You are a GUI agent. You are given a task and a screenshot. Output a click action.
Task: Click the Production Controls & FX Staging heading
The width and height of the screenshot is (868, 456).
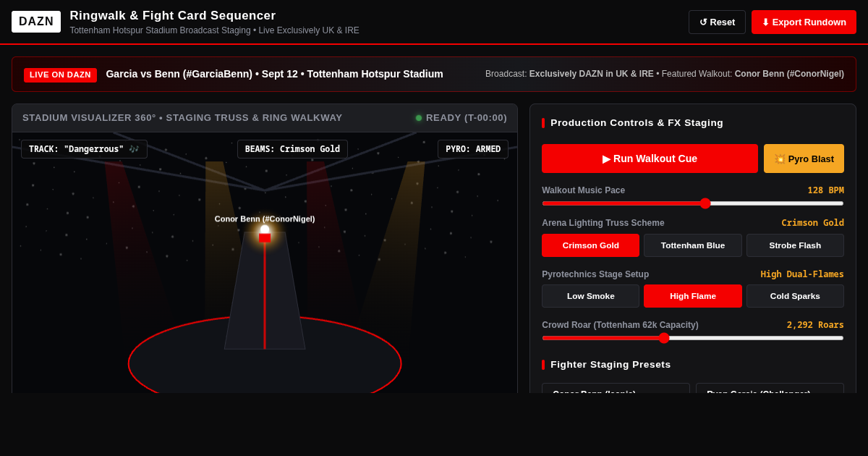tap(637, 123)
